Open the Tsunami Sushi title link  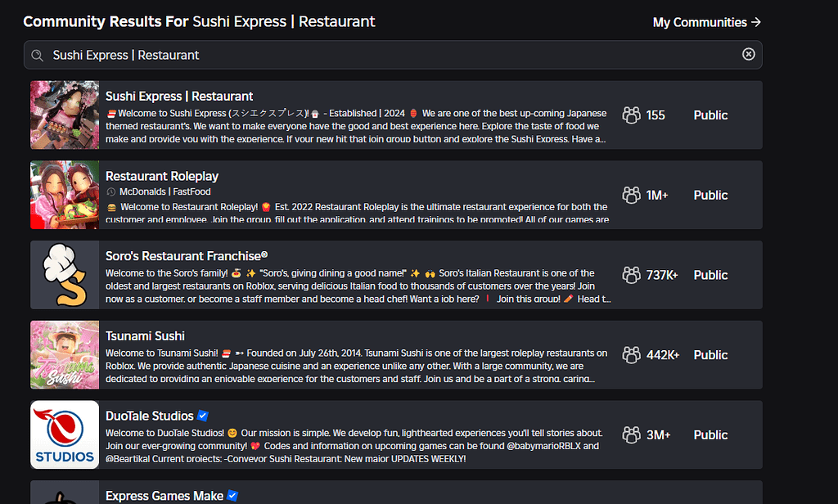point(145,336)
